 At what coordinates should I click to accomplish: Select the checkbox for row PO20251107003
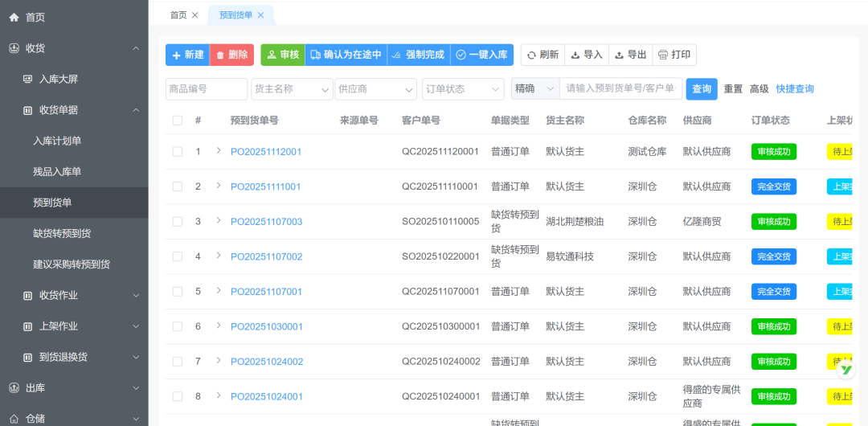click(178, 222)
